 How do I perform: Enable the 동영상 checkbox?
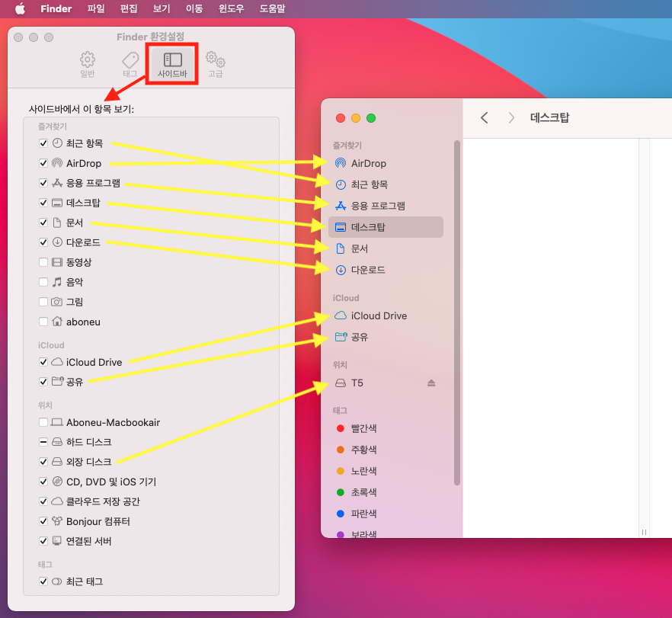pos(43,262)
